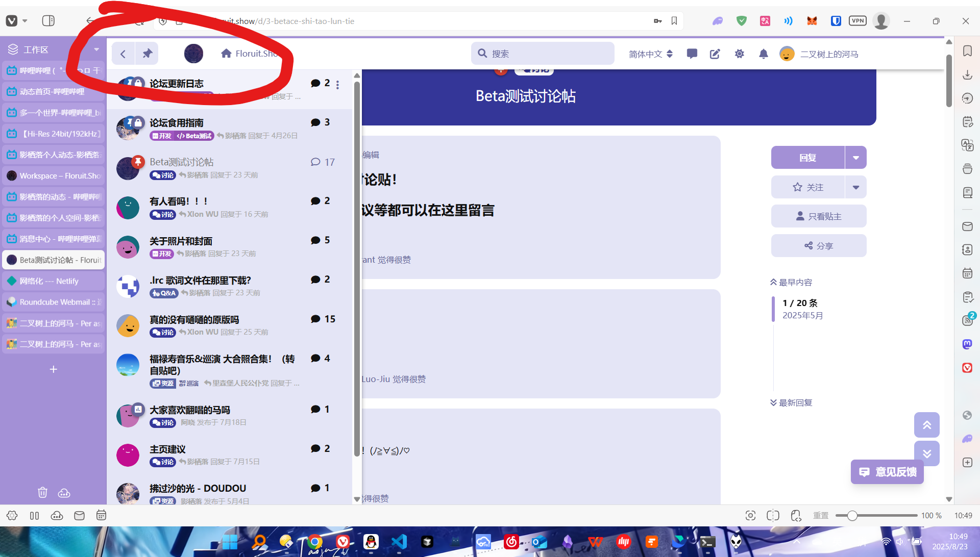Switch to Roundcube Webmail tab
Screen dimensions: 980x557
click(54, 302)
